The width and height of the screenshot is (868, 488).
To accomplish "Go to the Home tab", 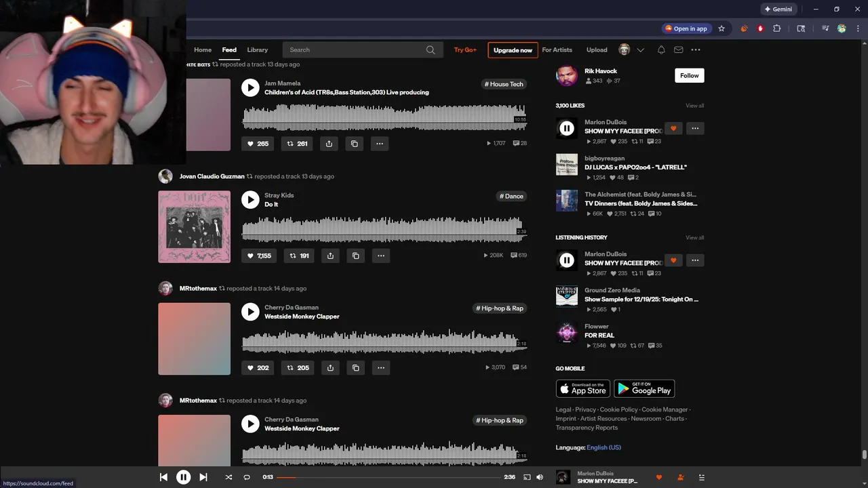I will (x=203, y=49).
